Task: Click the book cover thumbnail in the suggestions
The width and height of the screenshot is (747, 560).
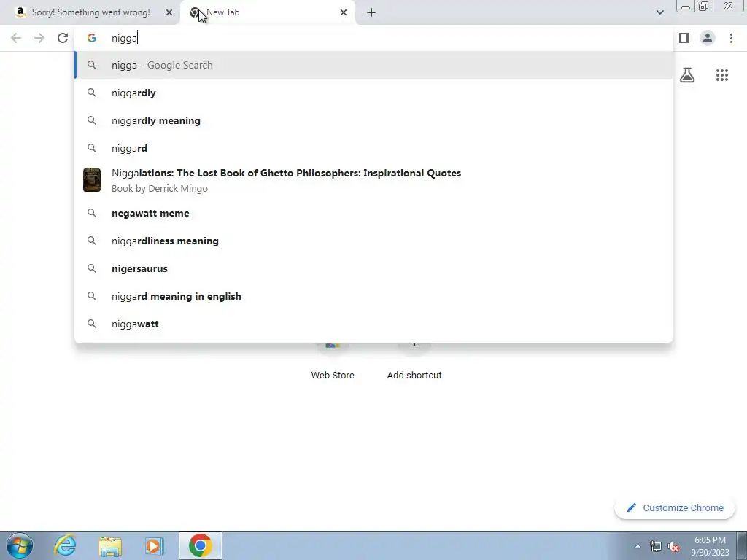Action: (91, 180)
